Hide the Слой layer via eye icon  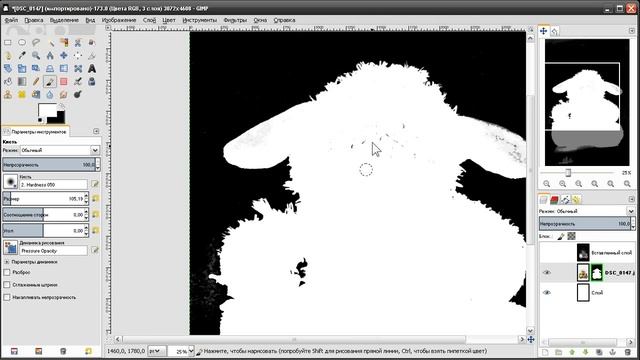pos(547,292)
